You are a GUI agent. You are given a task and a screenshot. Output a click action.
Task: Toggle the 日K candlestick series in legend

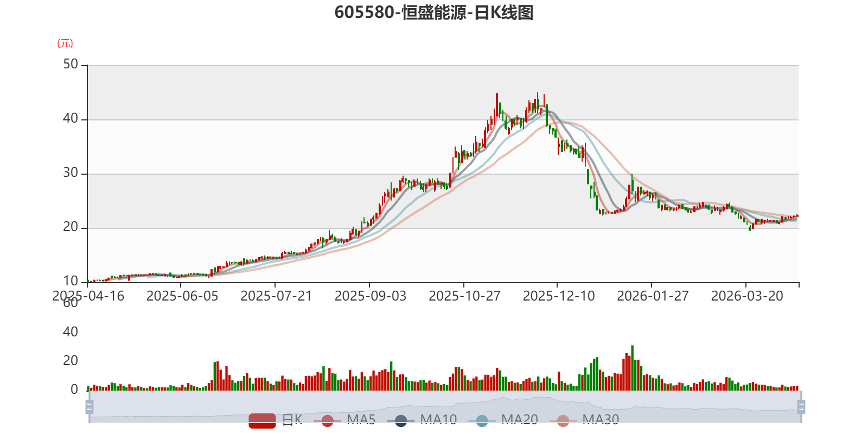pyautogui.click(x=276, y=420)
